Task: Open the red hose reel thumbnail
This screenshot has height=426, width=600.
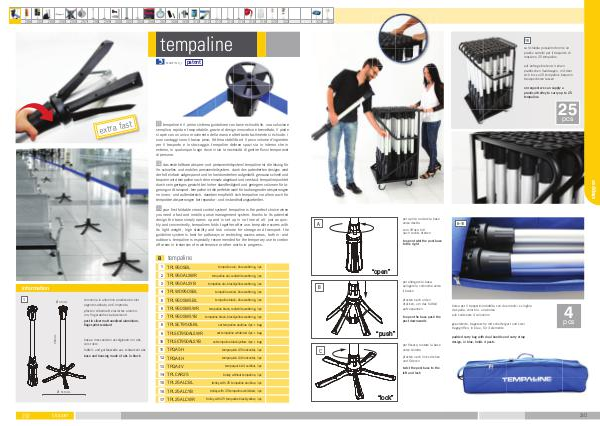Action: (249, 15)
